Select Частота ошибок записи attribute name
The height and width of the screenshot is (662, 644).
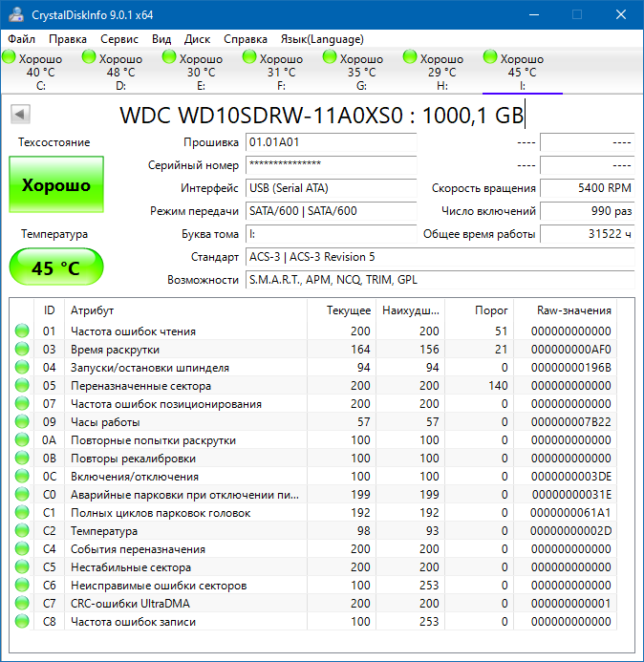click(x=133, y=622)
